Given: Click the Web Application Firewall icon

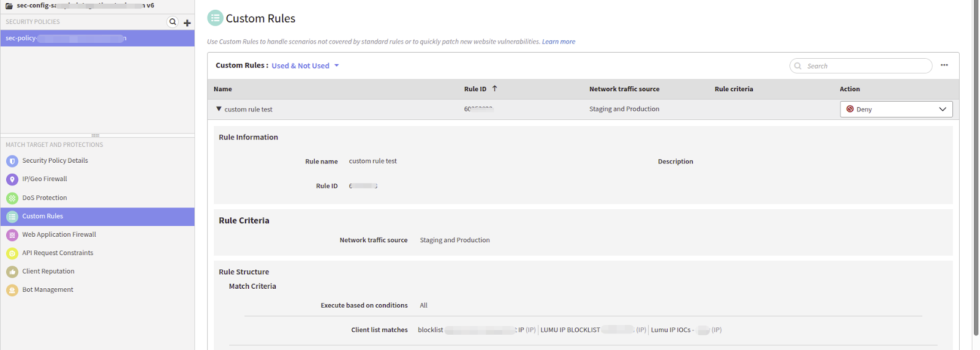Looking at the screenshot, I should 12,235.
